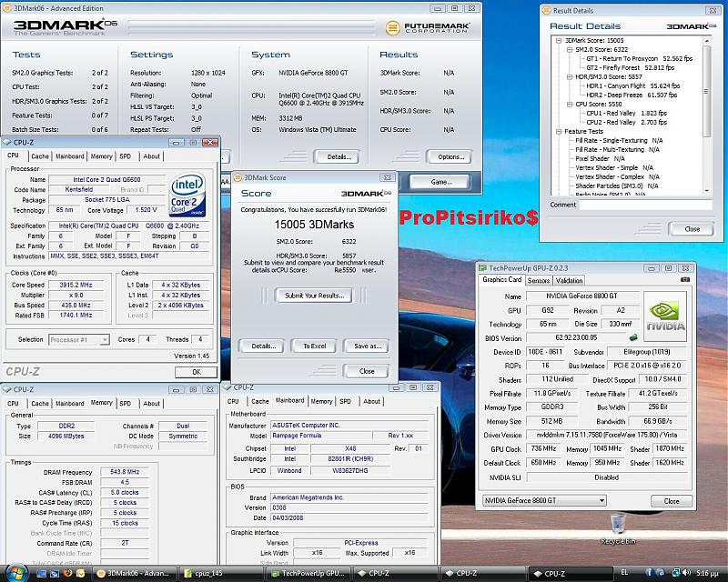Click the GPU-Z title bar icon
Image resolution: width=728 pixels, height=582 pixels.
pyautogui.click(x=483, y=267)
